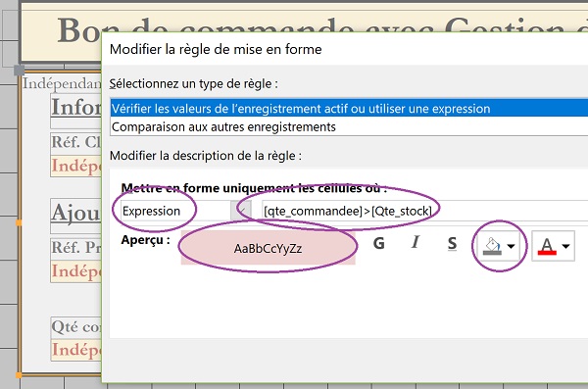
Task: Select 'Comparaison aux autres enregistrements' rule type
Action: pos(349,126)
